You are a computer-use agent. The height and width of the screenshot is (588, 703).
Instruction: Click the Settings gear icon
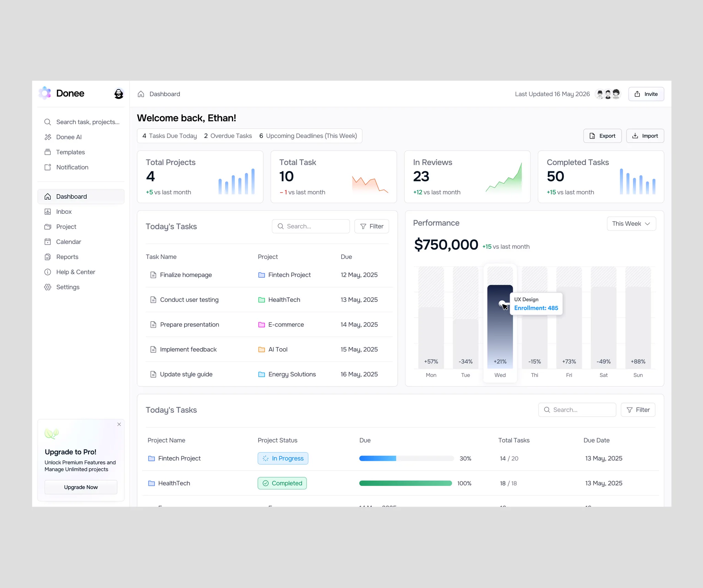point(48,287)
